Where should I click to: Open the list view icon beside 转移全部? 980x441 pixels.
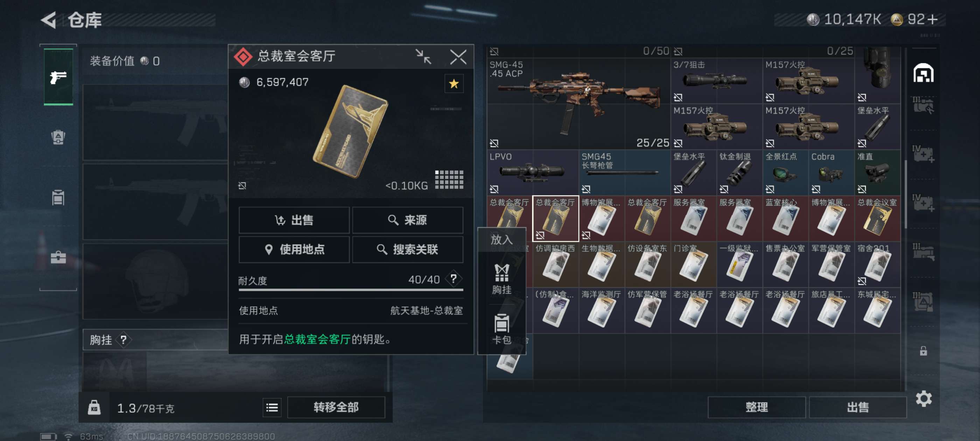272,407
